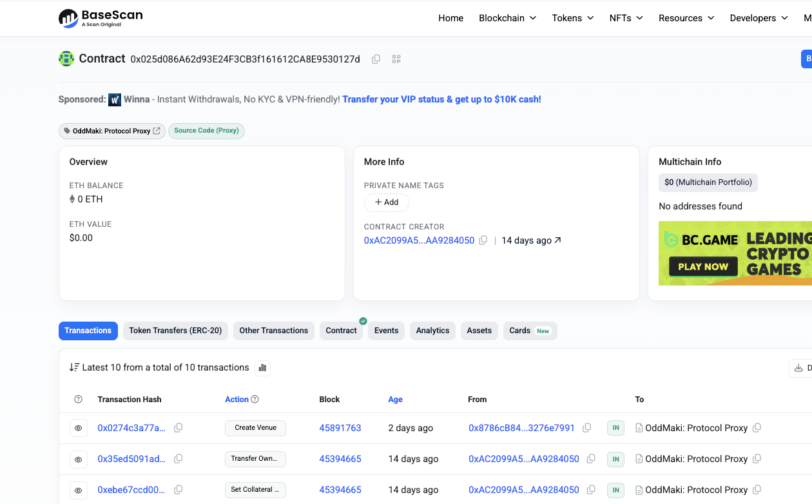
Task: Open the Contract tab
Action: coord(341,331)
